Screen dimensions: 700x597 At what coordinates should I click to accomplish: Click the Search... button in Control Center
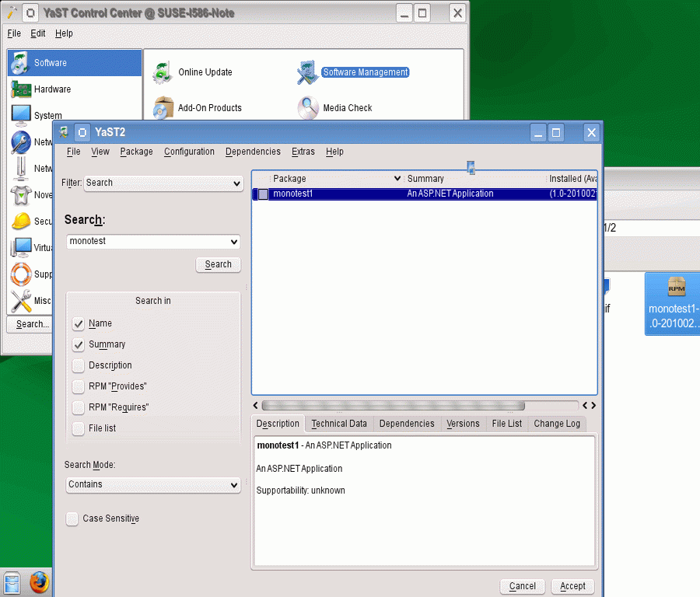click(30, 324)
